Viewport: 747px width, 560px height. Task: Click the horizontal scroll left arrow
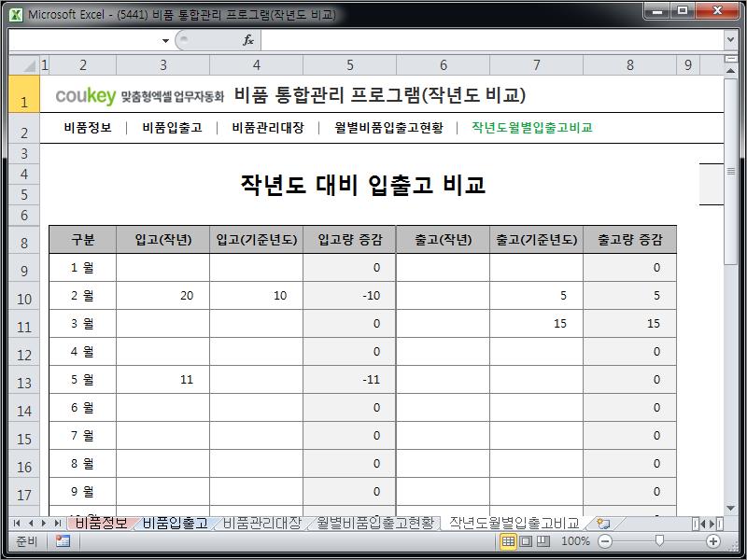pyautogui.click(x=702, y=524)
